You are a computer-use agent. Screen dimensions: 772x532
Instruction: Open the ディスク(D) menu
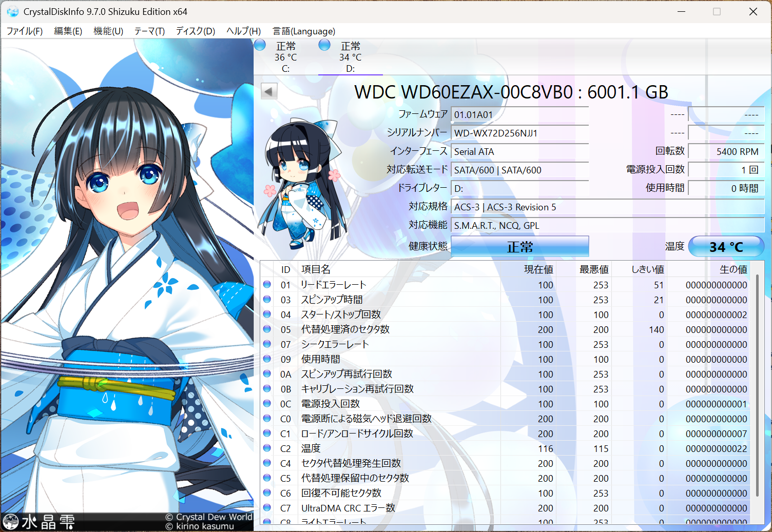196,31
